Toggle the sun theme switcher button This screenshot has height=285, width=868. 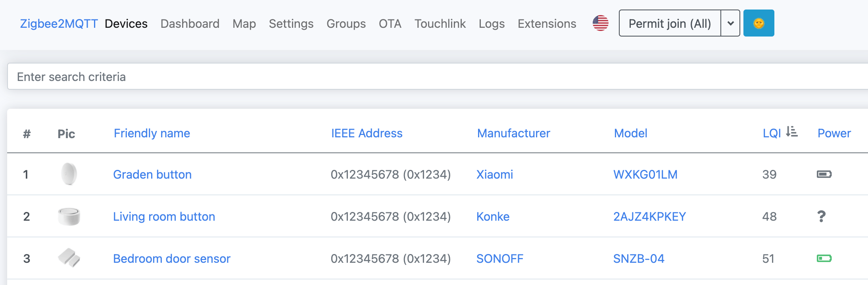pyautogui.click(x=759, y=23)
